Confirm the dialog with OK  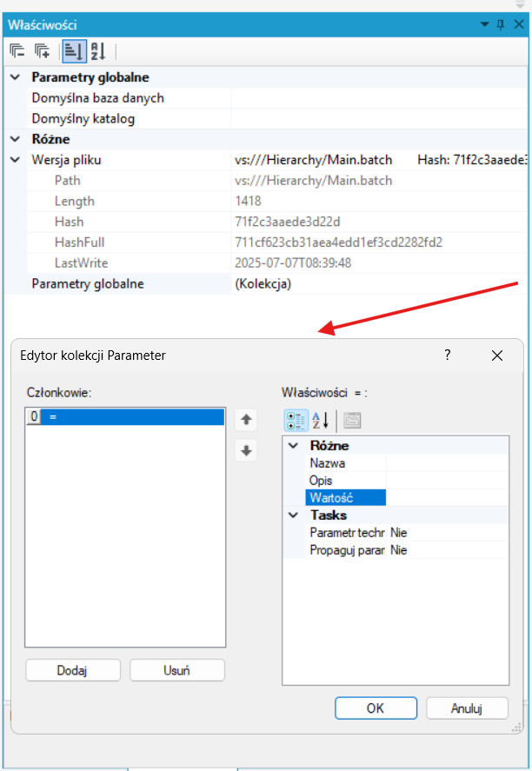click(376, 708)
